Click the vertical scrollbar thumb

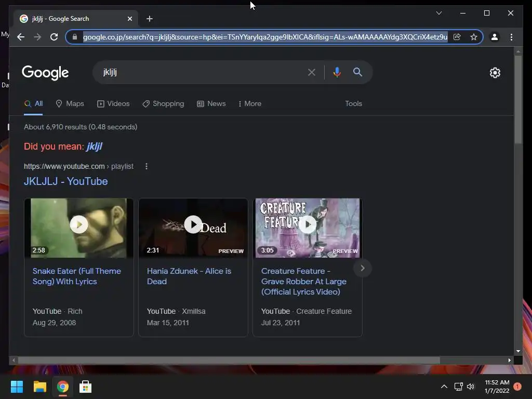click(x=518, y=99)
